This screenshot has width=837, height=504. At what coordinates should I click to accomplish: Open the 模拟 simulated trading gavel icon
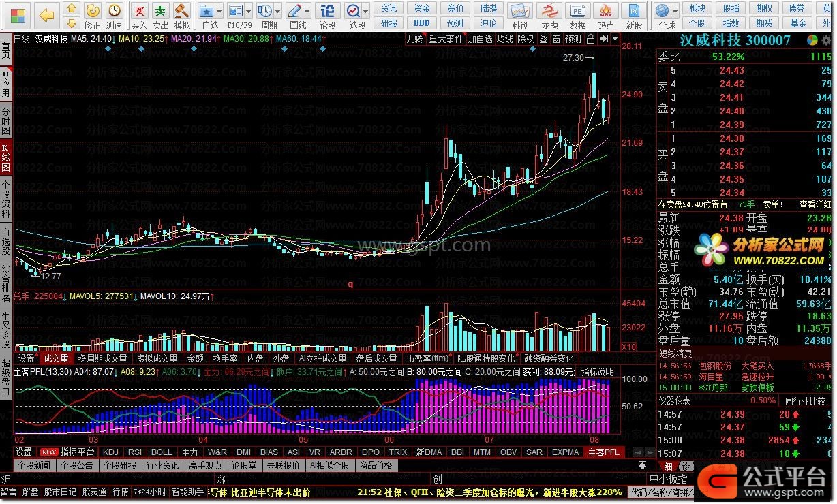pos(182,11)
